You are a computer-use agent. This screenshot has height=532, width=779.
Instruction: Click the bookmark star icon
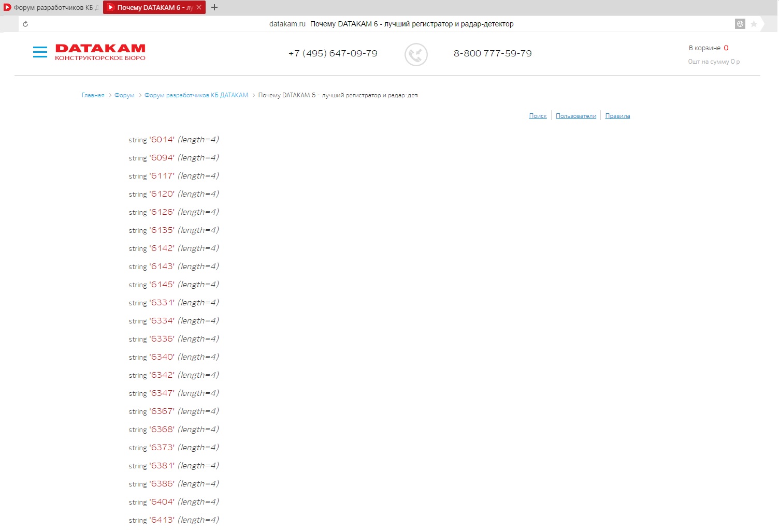pyautogui.click(x=754, y=24)
